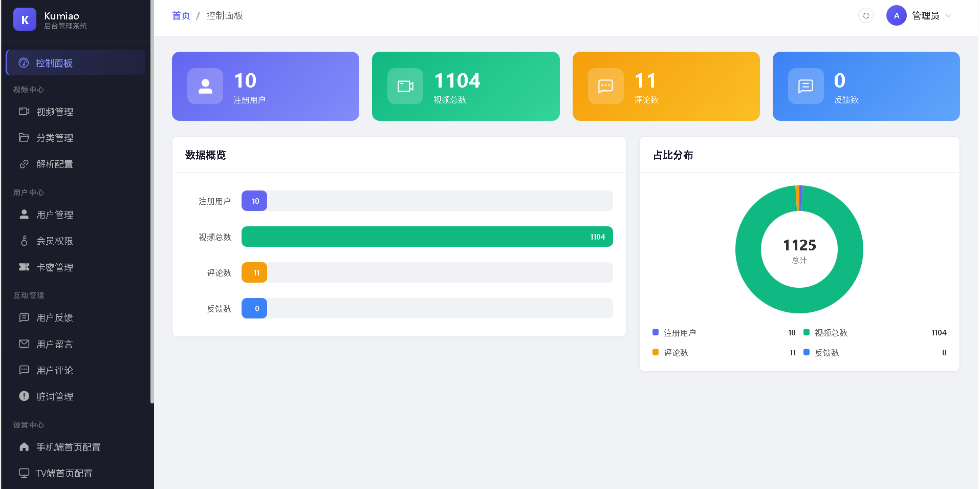Click the admin avatar circle A
This screenshot has width=980, height=489.
pos(896,16)
